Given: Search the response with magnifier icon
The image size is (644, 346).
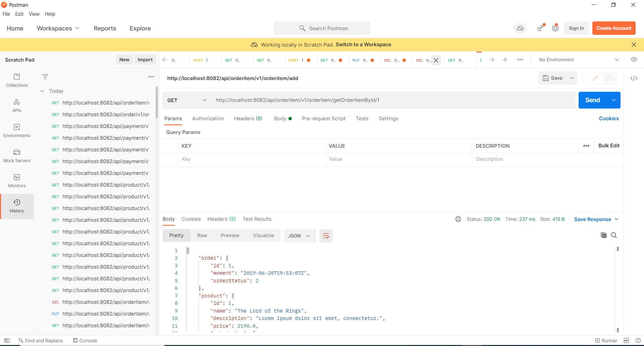Looking at the screenshot, I should click(614, 235).
